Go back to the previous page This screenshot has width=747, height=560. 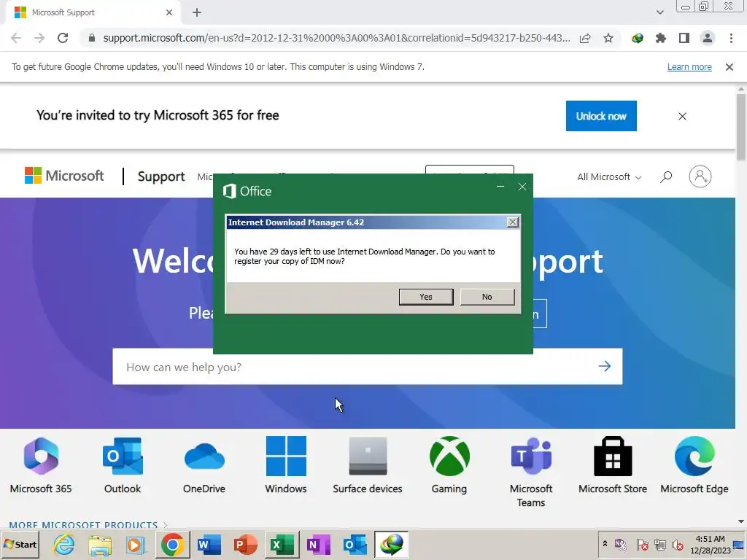click(x=16, y=38)
